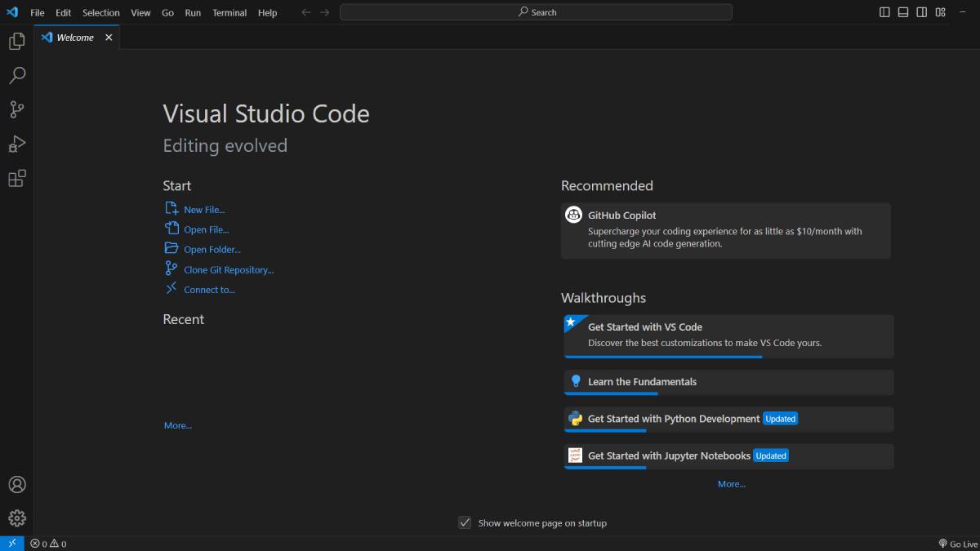Open the Source Control view
The image size is (980, 551).
tap(16, 109)
